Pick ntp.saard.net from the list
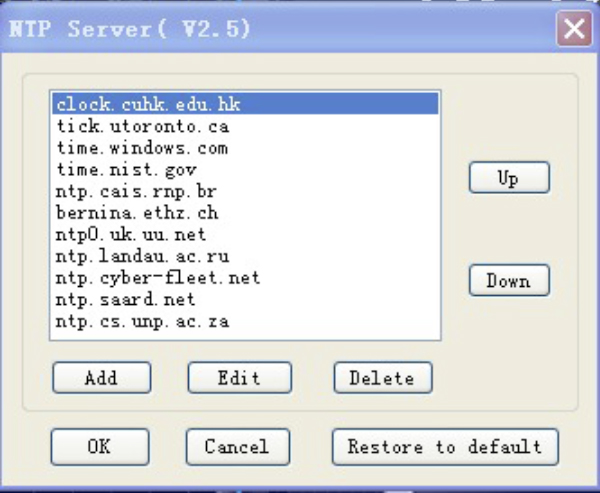The image size is (600, 493). click(x=245, y=299)
